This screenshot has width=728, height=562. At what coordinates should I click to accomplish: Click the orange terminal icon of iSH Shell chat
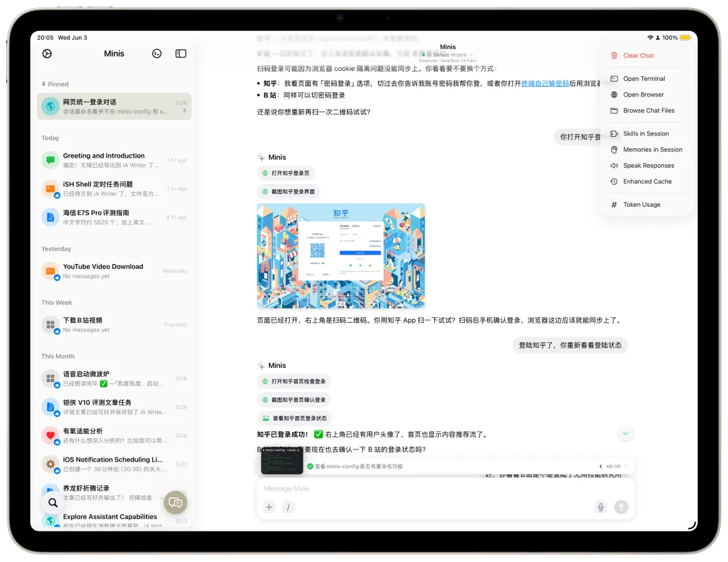pyautogui.click(x=50, y=189)
